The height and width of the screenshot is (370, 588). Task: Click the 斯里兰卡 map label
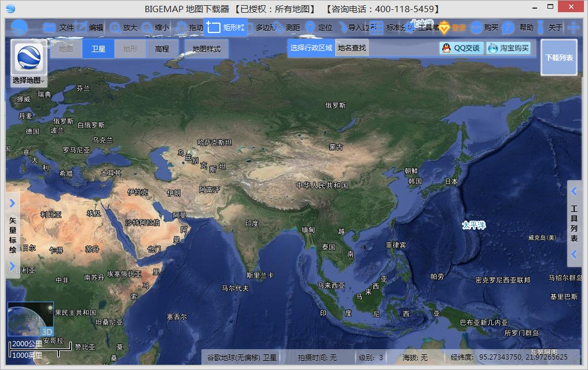[260, 276]
